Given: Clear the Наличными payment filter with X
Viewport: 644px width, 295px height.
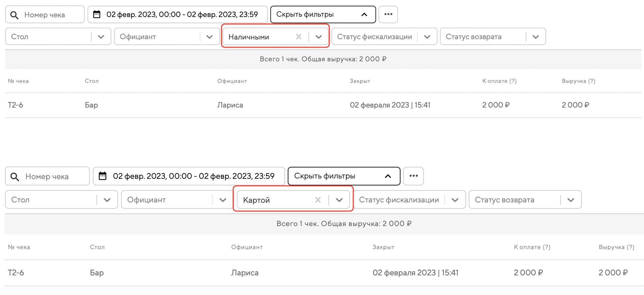Looking at the screenshot, I should coord(298,37).
